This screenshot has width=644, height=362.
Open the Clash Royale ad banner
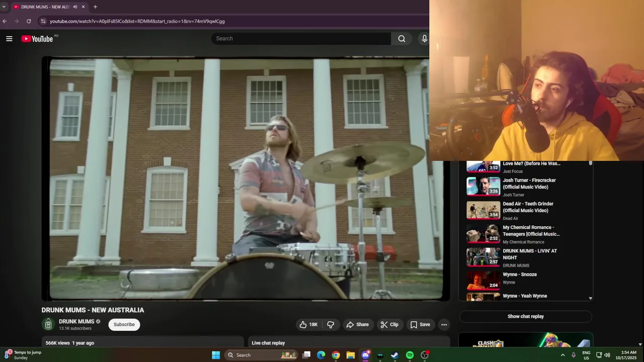[x=525, y=340]
